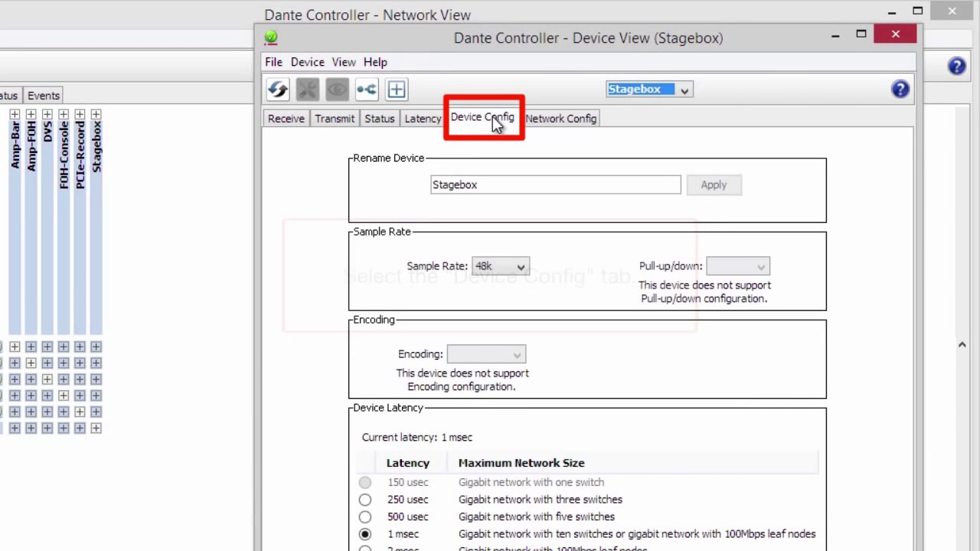Open the Device menu
The image size is (980, 551).
pyautogui.click(x=307, y=62)
